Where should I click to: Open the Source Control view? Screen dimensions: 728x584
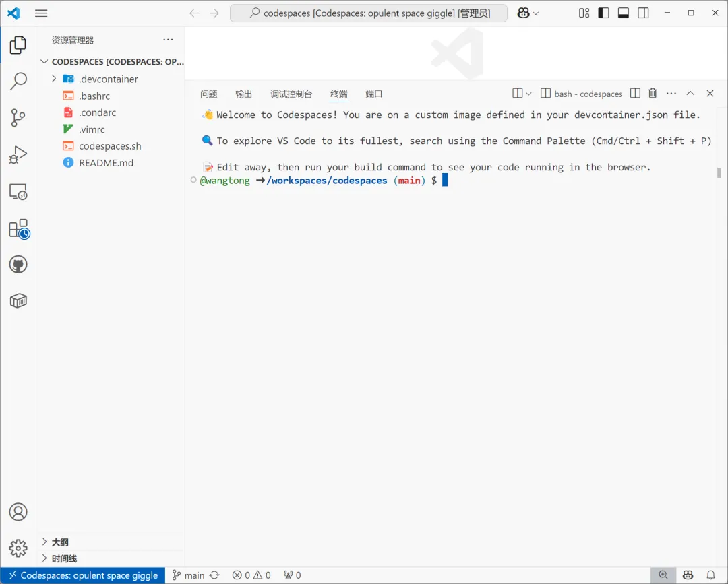pyautogui.click(x=18, y=118)
